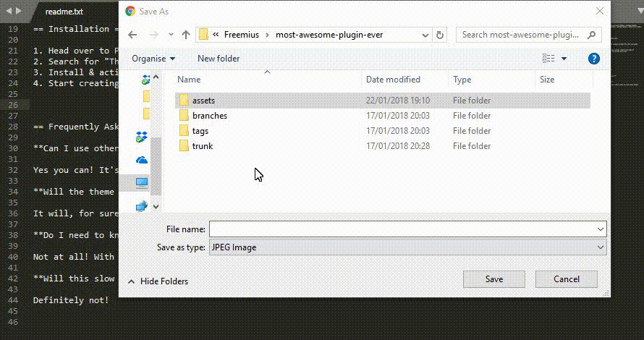Switch to the readme.txt tab in the editor
644x340 pixels.
[64, 12]
